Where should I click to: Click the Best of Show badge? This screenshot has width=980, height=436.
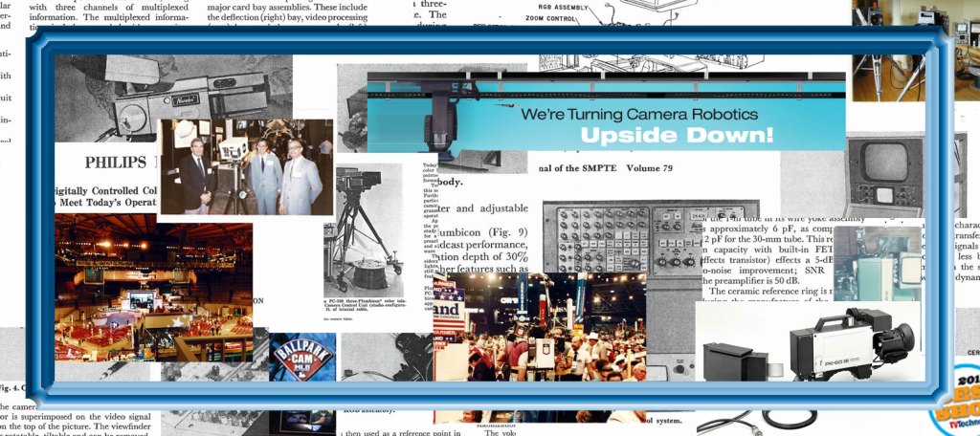coord(954,401)
